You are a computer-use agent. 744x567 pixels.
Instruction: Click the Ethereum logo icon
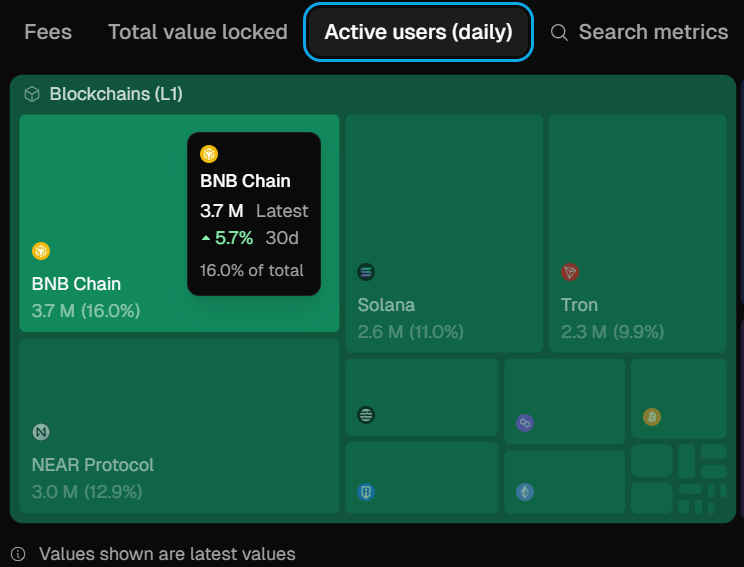(x=525, y=492)
